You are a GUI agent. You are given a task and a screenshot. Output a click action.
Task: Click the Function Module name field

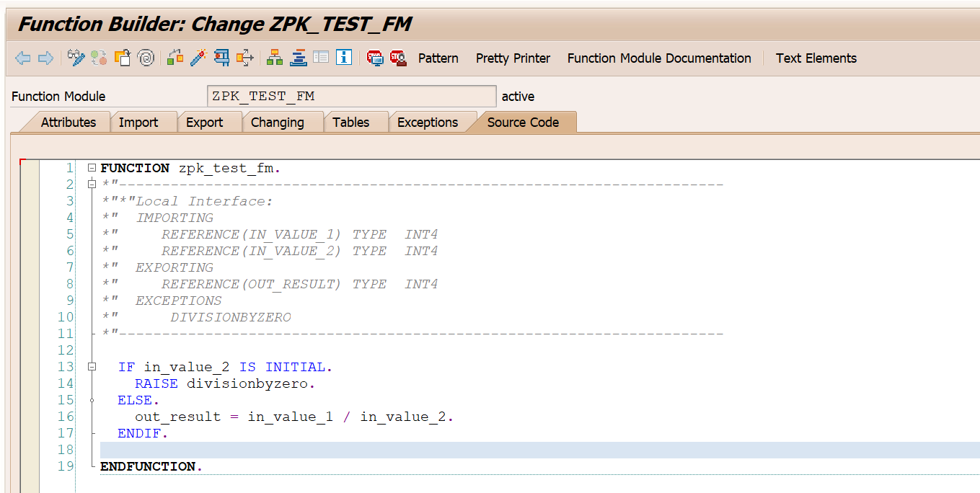click(351, 96)
